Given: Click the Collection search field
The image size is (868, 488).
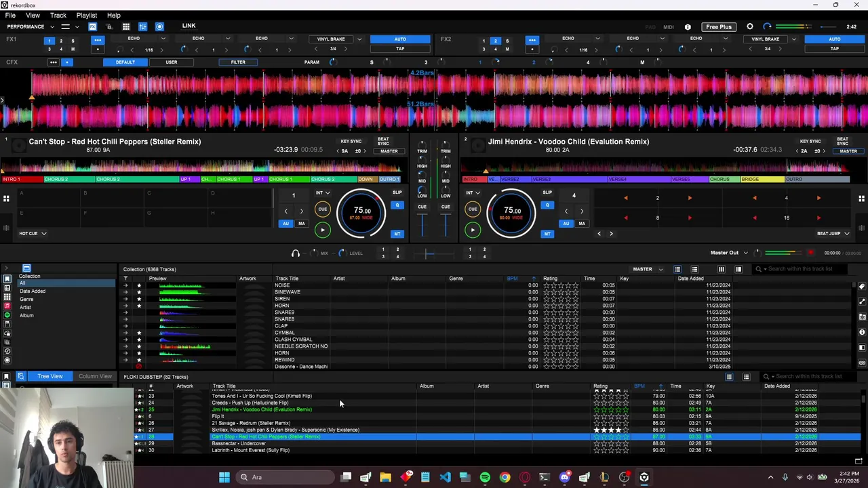Looking at the screenshot, I should point(800,269).
